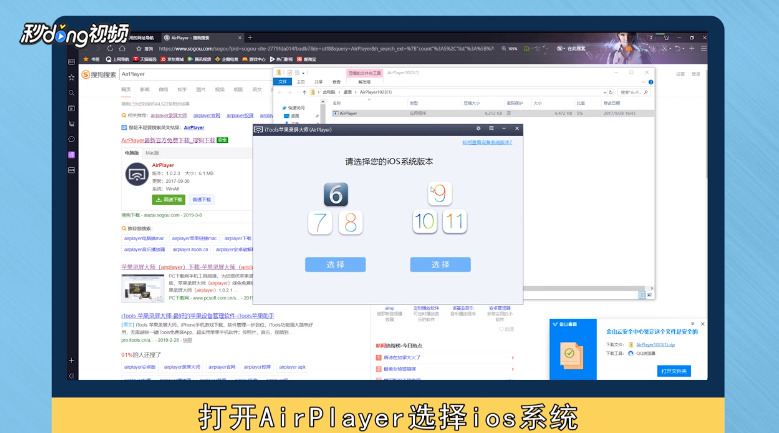Screen dimensions: 779x433
Task: Click the browser sidebar shopping cart icon
Action: pos(72,124)
